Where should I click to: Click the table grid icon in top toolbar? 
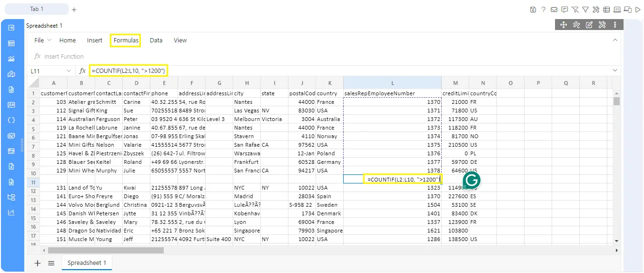pyautogui.click(x=606, y=9)
